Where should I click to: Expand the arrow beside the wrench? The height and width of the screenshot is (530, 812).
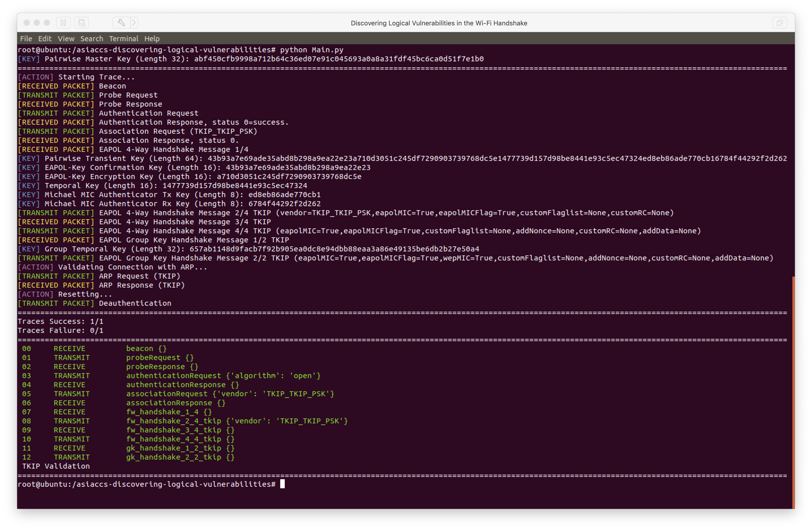[134, 23]
